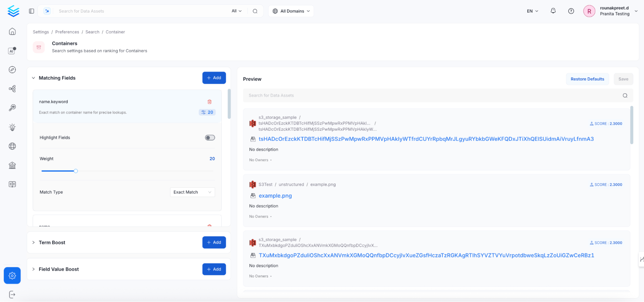Go to Search breadcrumb
The width and height of the screenshot is (644, 302).
[x=92, y=32]
